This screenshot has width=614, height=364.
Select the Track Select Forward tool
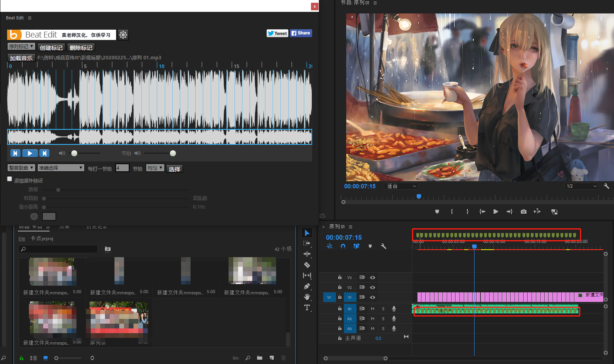(307, 243)
